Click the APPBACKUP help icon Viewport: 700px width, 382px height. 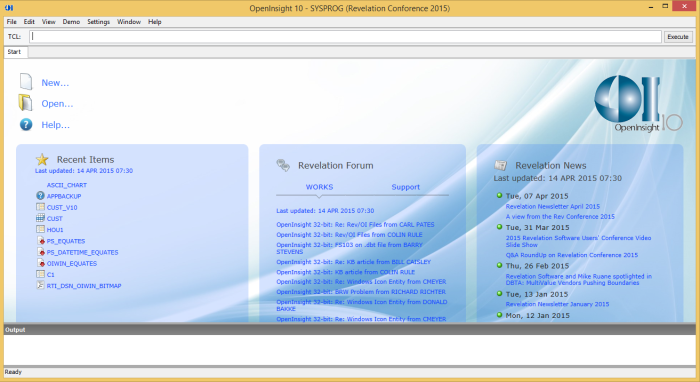click(40, 195)
